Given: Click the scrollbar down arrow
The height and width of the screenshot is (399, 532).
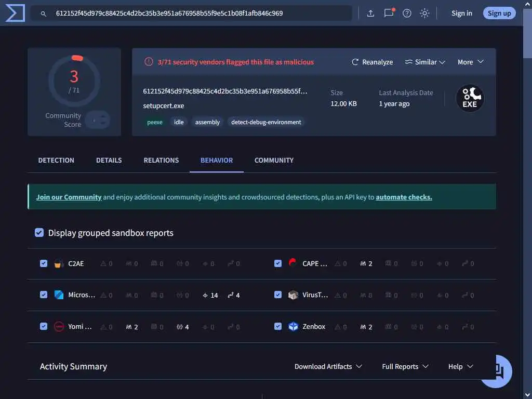Looking at the screenshot, I should (528, 395).
